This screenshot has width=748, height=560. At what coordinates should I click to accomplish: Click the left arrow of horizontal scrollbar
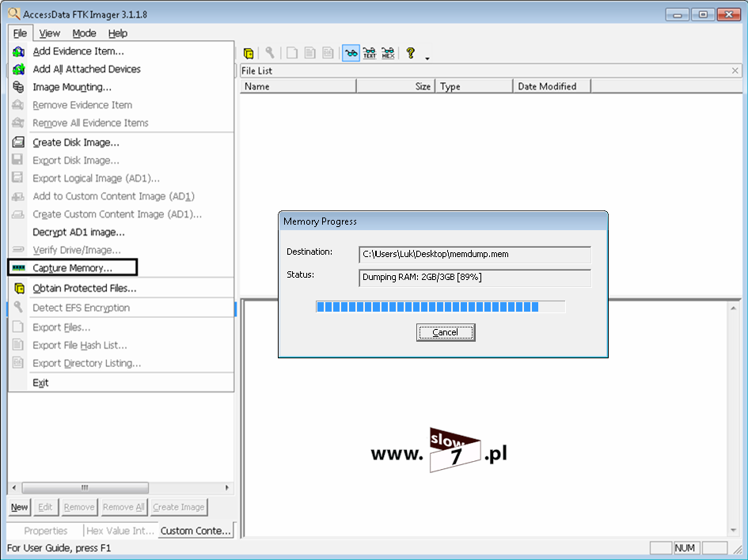(x=14, y=487)
